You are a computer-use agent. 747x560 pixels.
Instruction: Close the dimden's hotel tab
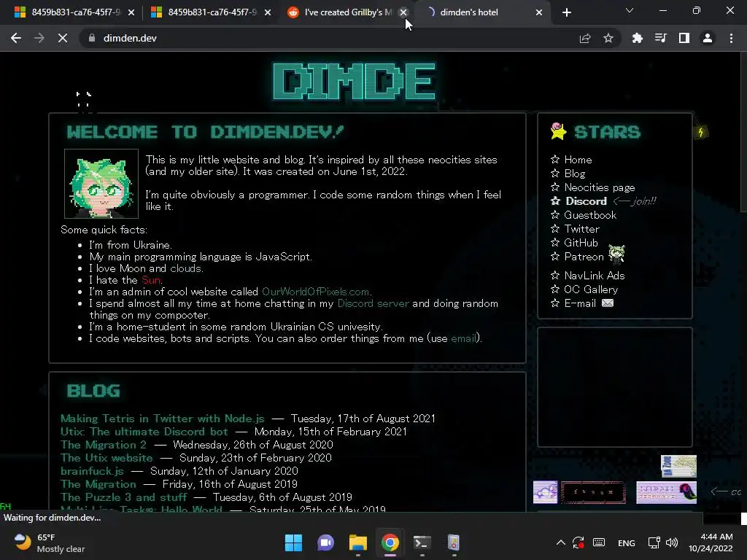[539, 12]
